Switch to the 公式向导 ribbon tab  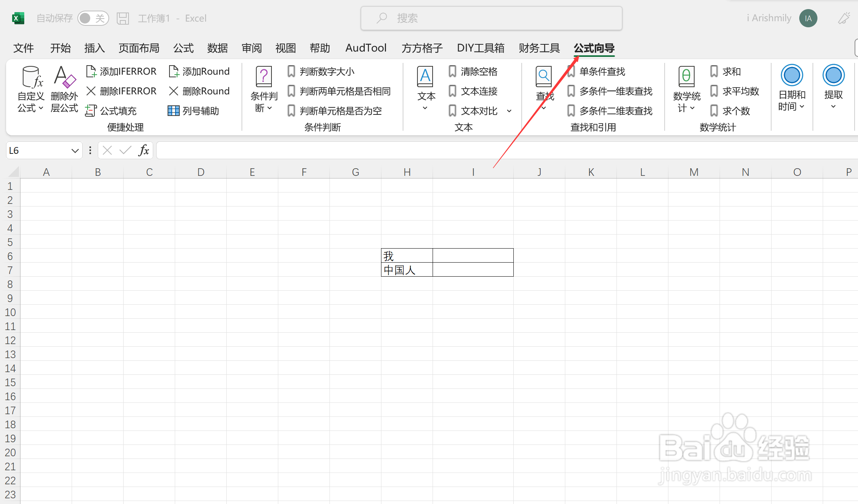(x=594, y=48)
